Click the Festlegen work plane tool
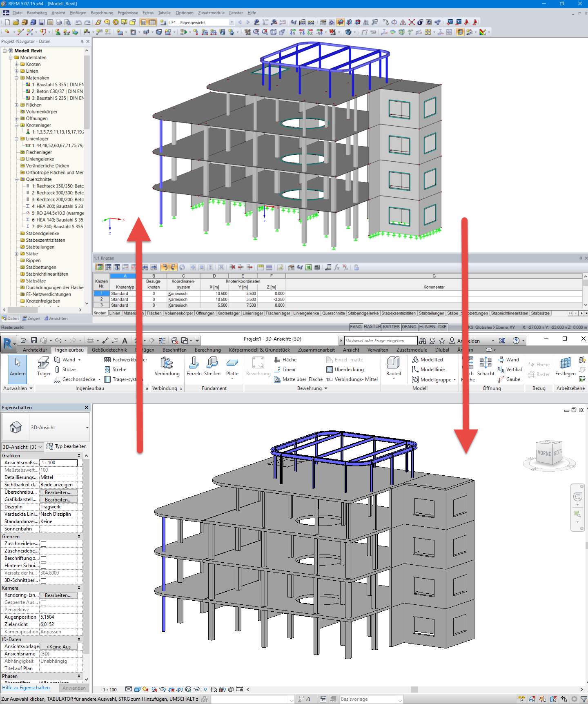This screenshot has width=588, height=704. click(566, 366)
